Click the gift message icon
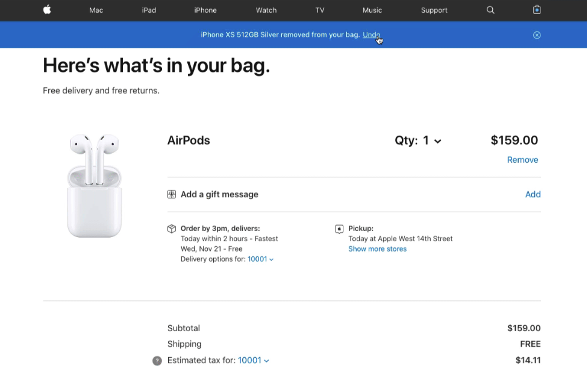The image size is (588, 374). tap(172, 194)
